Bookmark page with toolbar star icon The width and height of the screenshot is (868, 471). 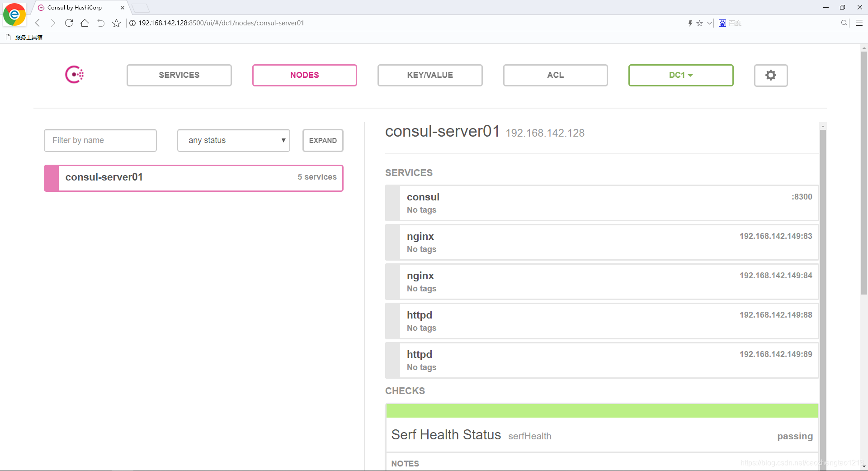click(x=116, y=23)
